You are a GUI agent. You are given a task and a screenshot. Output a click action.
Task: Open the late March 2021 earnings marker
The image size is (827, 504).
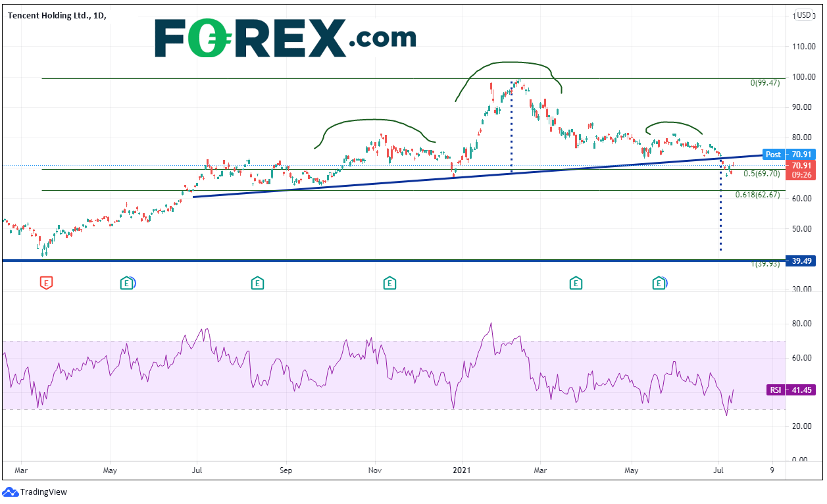click(576, 283)
